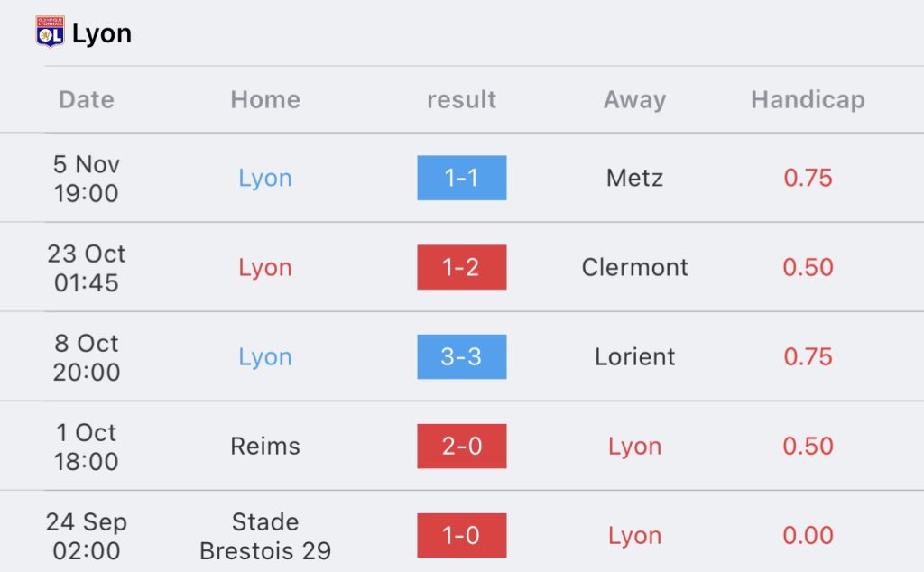Click the Olympique Lyonnais club crest icon
924x572 pixels.
pyautogui.click(x=51, y=32)
